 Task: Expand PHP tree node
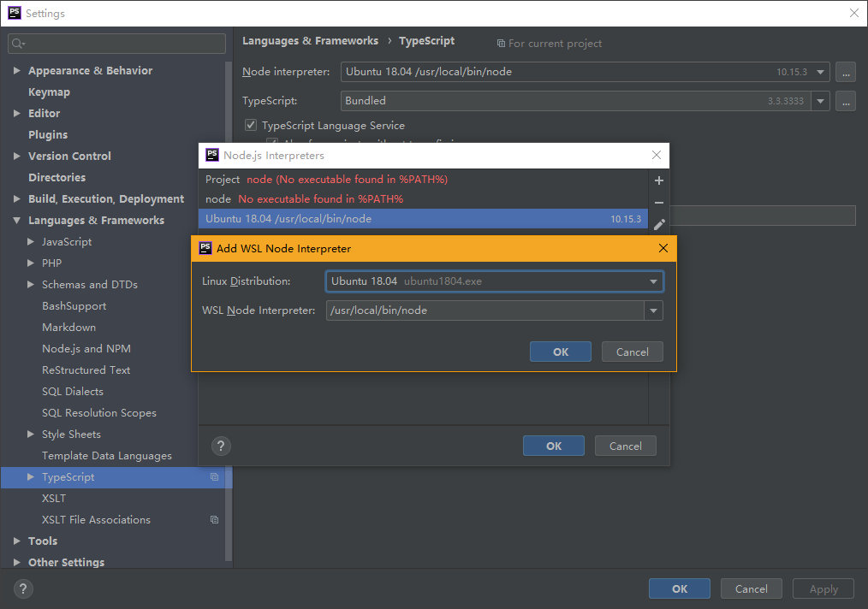31,263
